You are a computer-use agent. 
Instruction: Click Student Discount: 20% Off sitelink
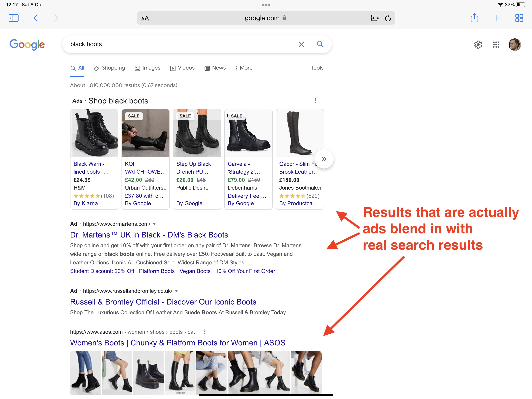pos(102,271)
